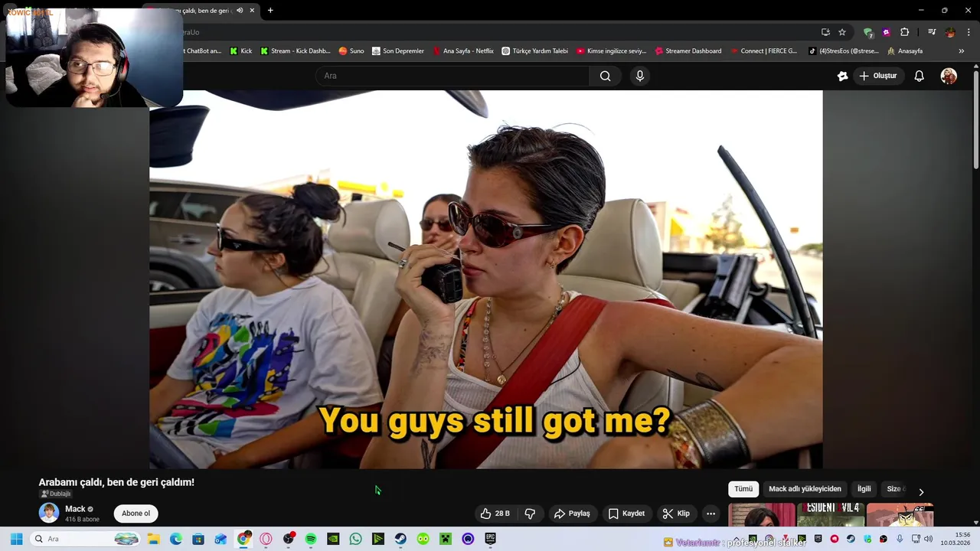Click the Oluştur create button
The width and height of the screenshot is (980, 551).
(877, 76)
